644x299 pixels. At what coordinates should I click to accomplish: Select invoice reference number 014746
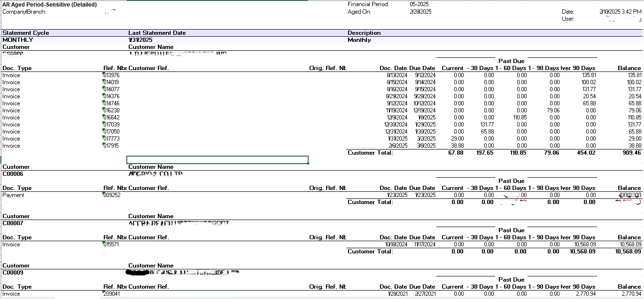click(111, 103)
